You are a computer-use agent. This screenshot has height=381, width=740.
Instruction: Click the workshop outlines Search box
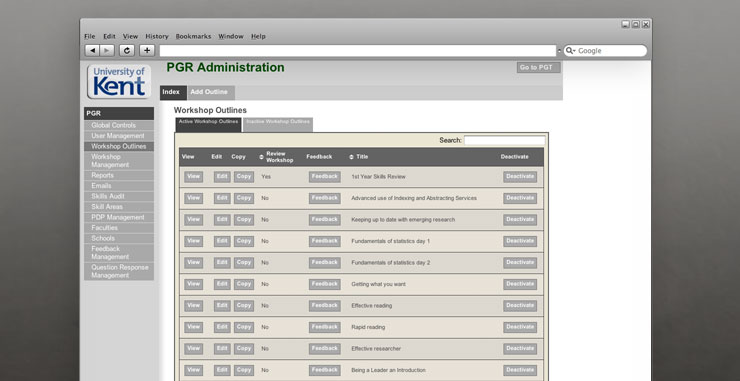505,140
